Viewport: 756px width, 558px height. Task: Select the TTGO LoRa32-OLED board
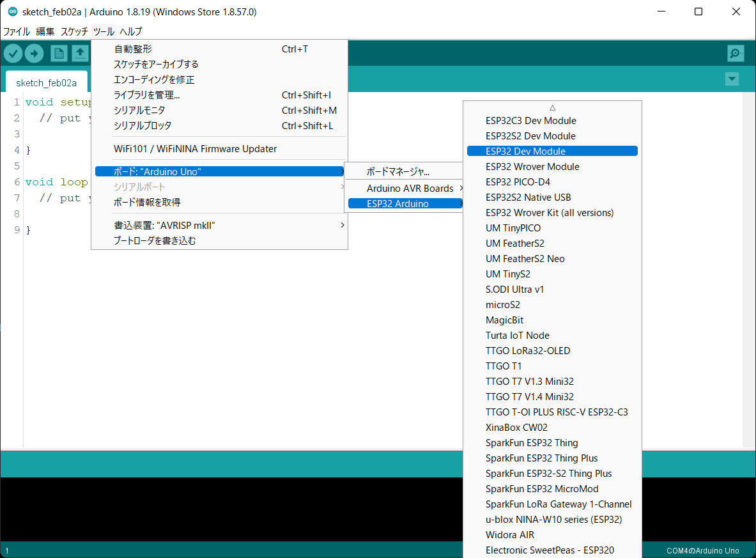click(x=527, y=350)
